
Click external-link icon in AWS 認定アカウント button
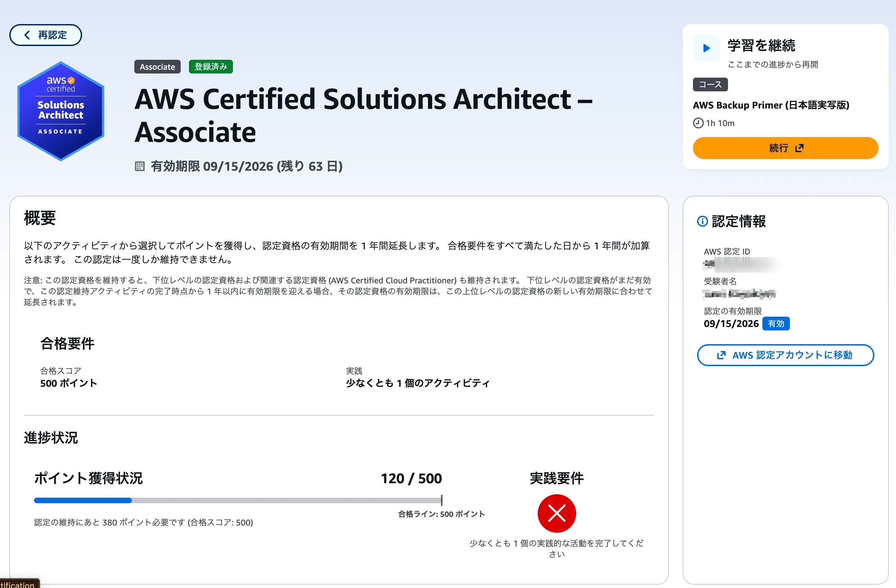(721, 355)
